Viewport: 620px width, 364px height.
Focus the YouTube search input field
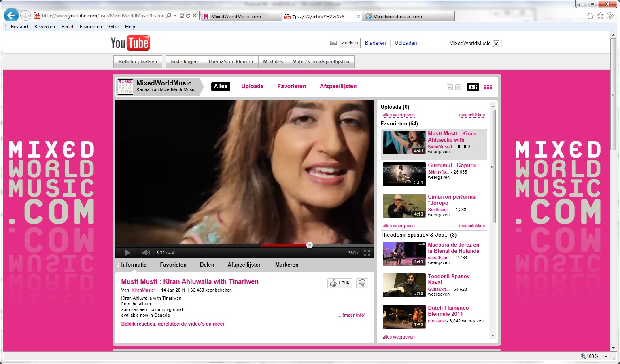click(x=244, y=43)
